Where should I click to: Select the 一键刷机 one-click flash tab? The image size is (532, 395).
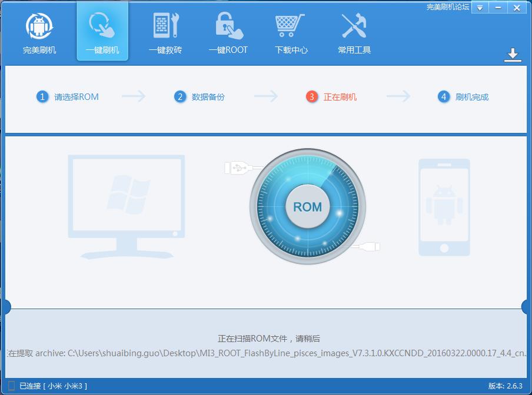click(102, 34)
